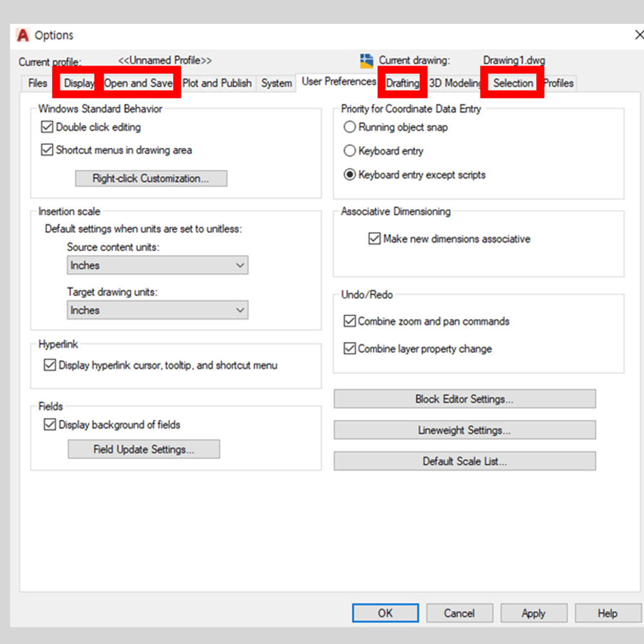Disable Shortcut menus in drawing area
Image resolution: width=644 pixels, height=644 pixels.
tap(46, 150)
